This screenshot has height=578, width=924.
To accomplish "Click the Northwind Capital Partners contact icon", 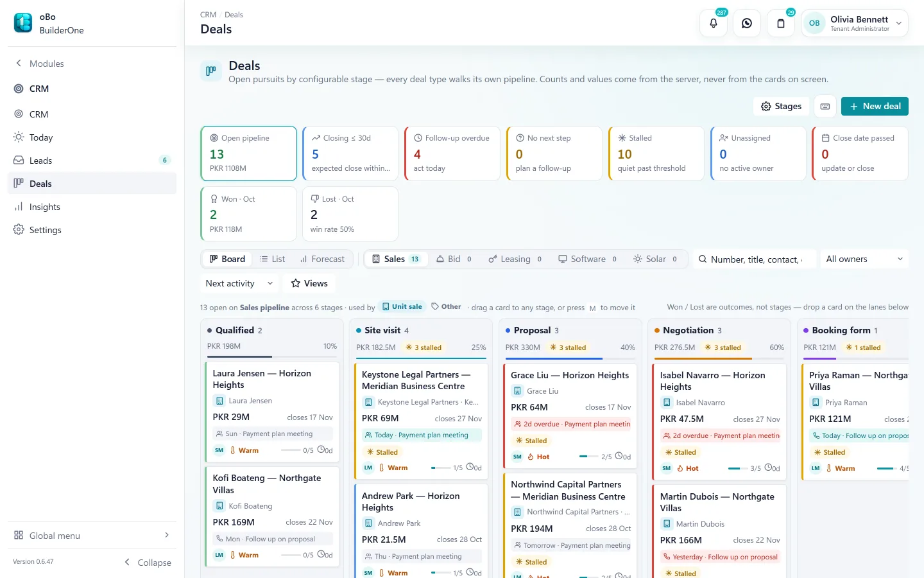I will (517, 512).
